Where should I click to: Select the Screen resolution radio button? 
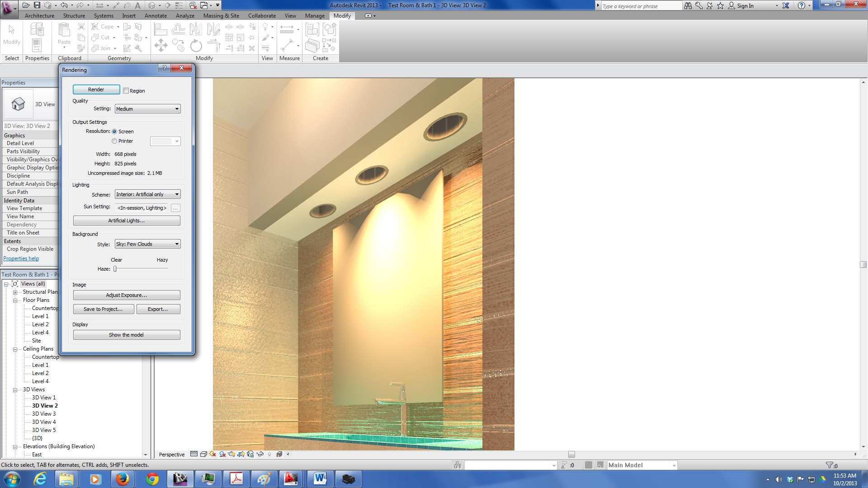[114, 131]
